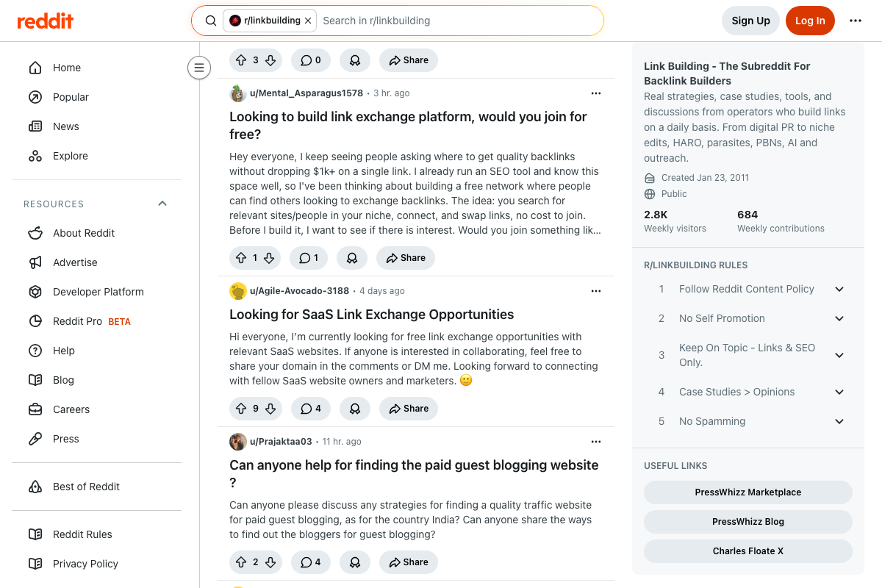882x588 pixels.
Task: Open Reddit Rules page
Action: pyautogui.click(x=96, y=534)
